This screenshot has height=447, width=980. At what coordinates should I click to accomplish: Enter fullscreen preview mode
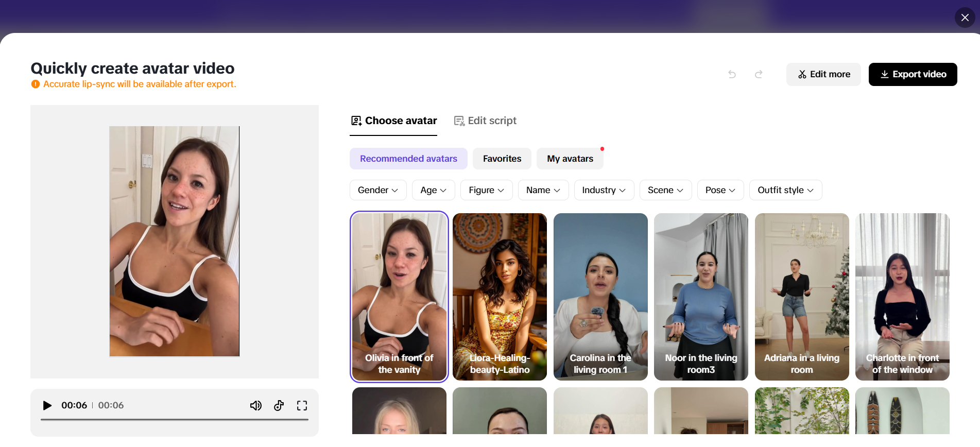[x=302, y=405]
